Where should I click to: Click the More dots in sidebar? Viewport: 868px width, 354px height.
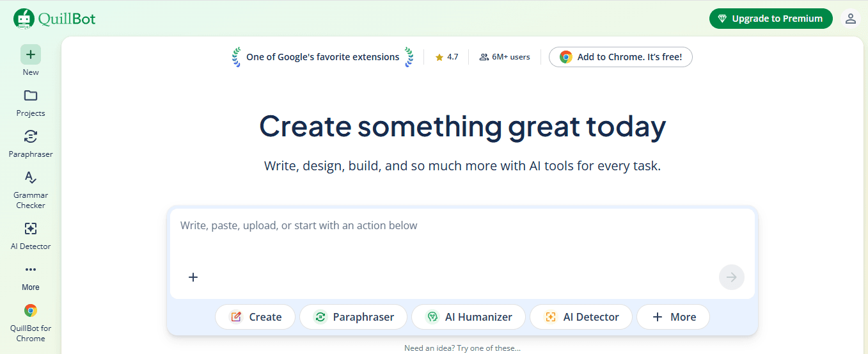click(31, 270)
